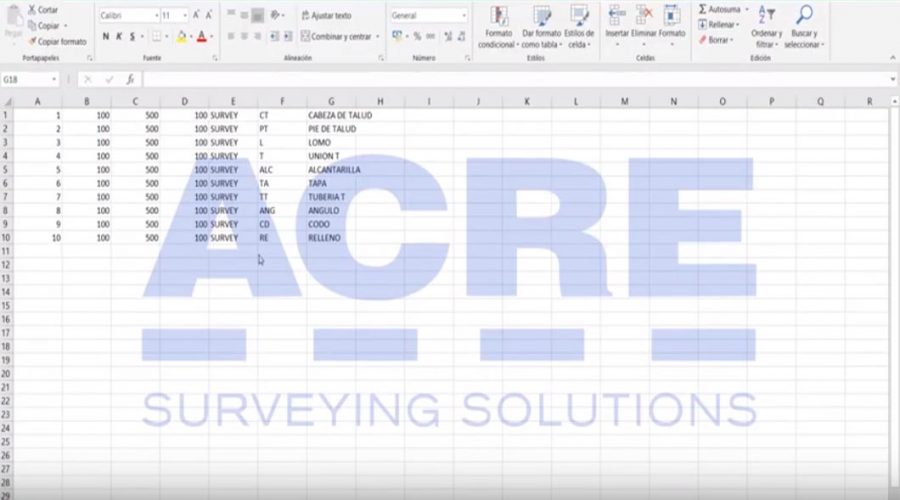Click the Autosuma sigma icon
The image size is (900, 500).
click(703, 9)
